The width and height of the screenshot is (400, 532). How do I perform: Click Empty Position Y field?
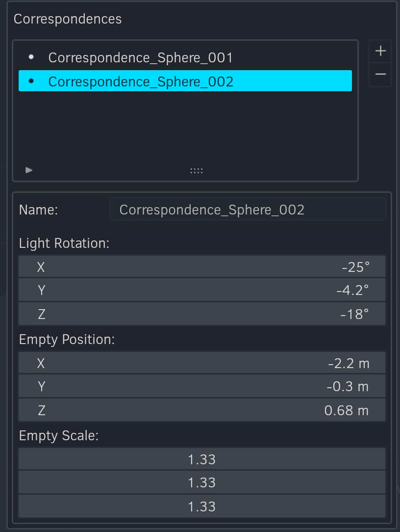[x=201, y=386]
